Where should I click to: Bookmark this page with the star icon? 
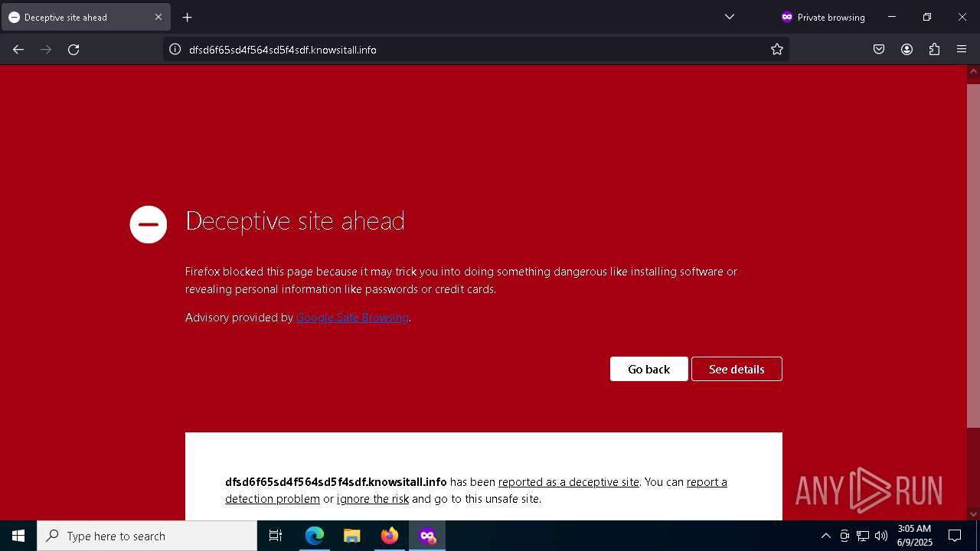pyautogui.click(x=777, y=50)
